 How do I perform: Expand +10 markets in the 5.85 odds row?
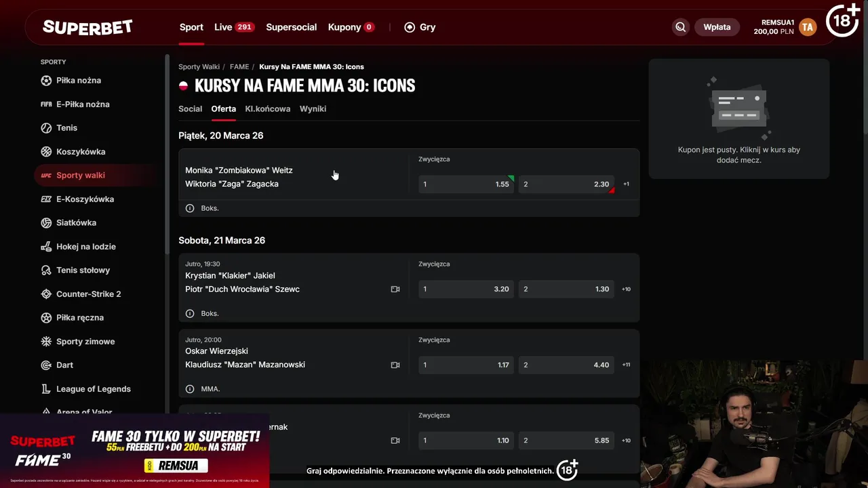click(x=626, y=441)
